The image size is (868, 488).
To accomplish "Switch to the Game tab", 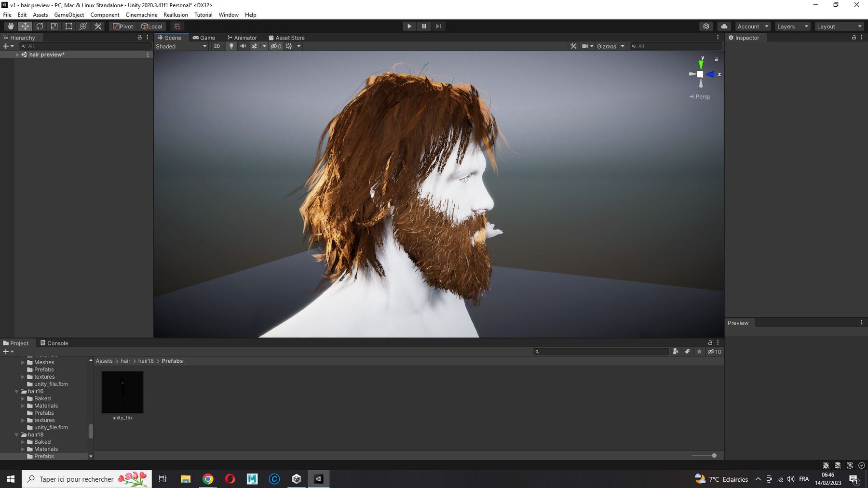I will (204, 38).
